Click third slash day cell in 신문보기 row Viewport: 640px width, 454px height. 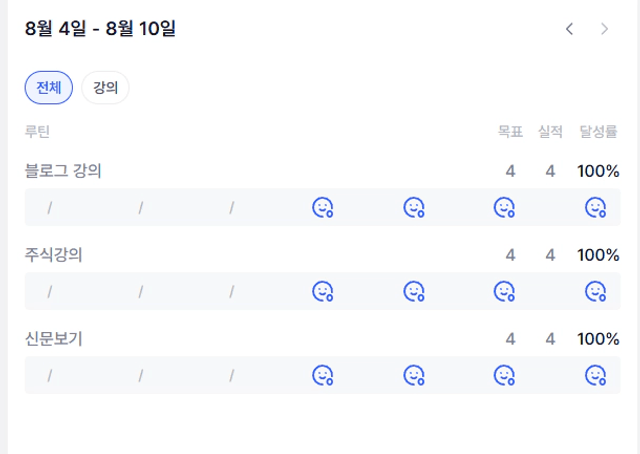pyautogui.click(x=232, y=376)
